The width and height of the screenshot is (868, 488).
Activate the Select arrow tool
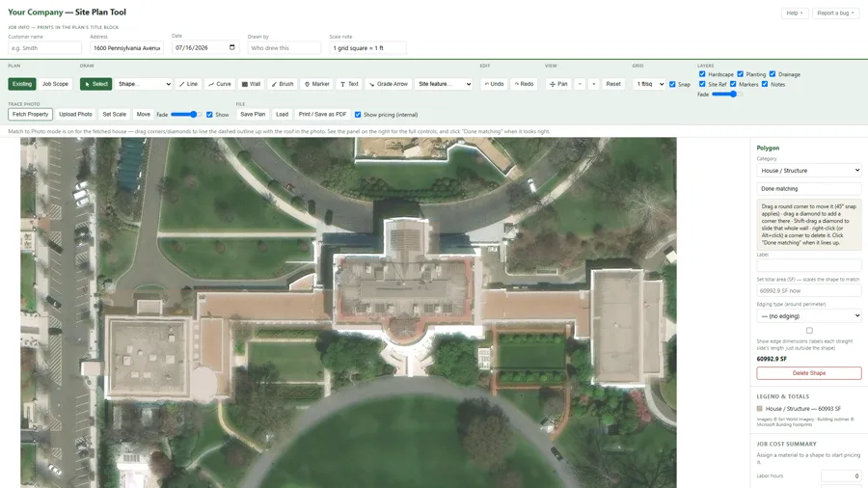pyautogui.click(x=95, y=84)
